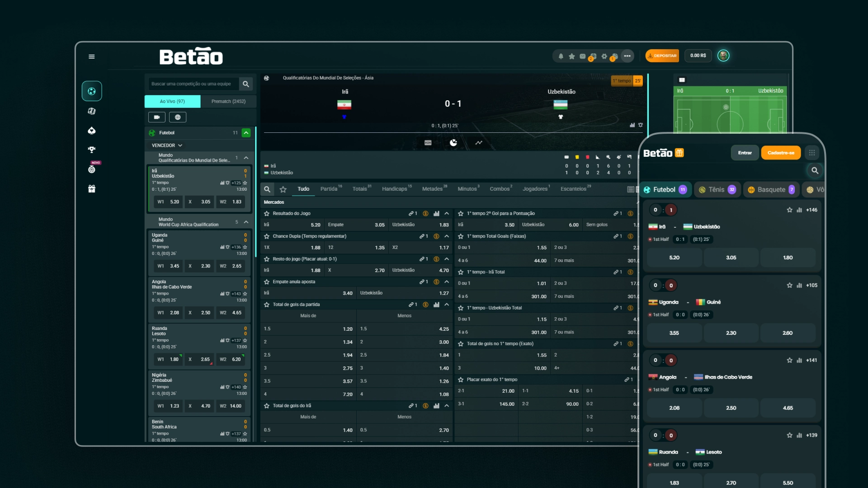Open the hamburger menu
The image size is (868, 488).
coord(92,56)
